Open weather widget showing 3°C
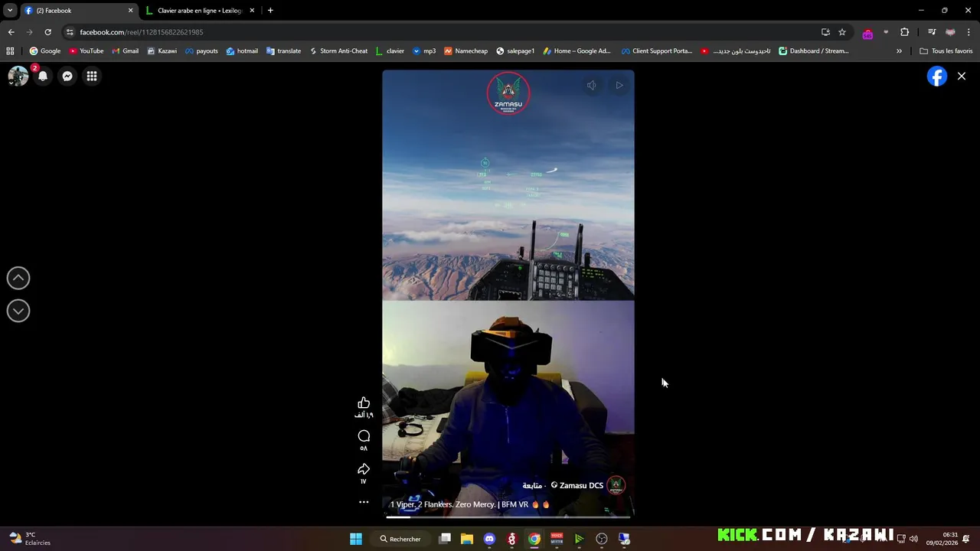The width and height of the screenshot is (980, 551). click(x=29, y=539)
